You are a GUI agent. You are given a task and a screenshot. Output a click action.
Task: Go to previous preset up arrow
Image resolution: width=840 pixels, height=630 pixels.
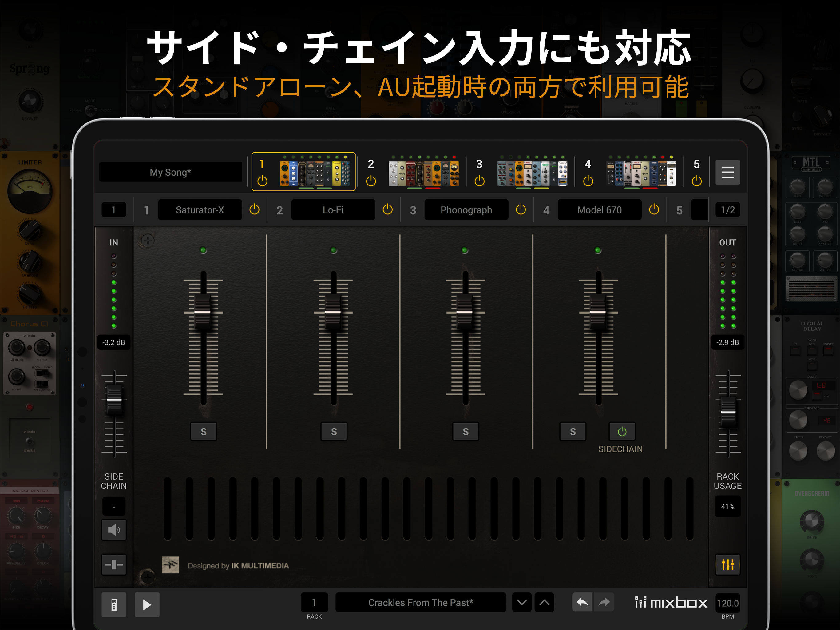(544, 602)
